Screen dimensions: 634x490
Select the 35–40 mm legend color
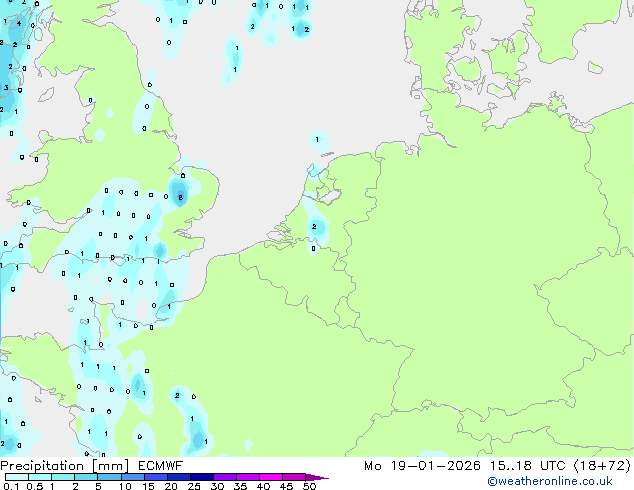click(x=247, y=477)
